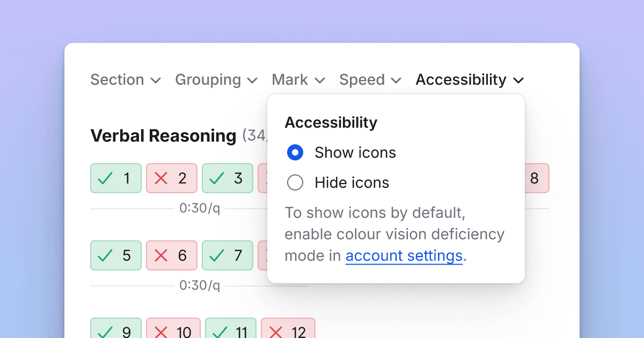Collapse the Accessibility menu
The height and width of the screenshot is (338, 644).
pyautogui.click(x=470, y=79)
